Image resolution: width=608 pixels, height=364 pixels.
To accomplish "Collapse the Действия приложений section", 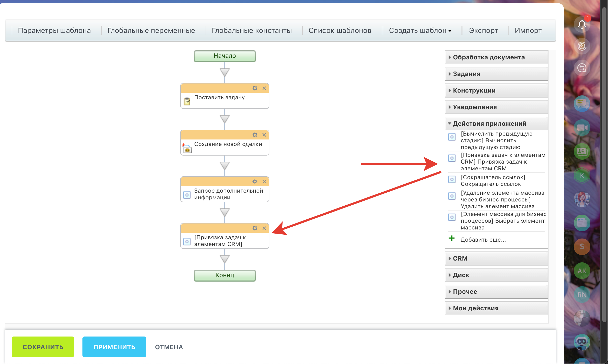I will [x=489, y=124].
